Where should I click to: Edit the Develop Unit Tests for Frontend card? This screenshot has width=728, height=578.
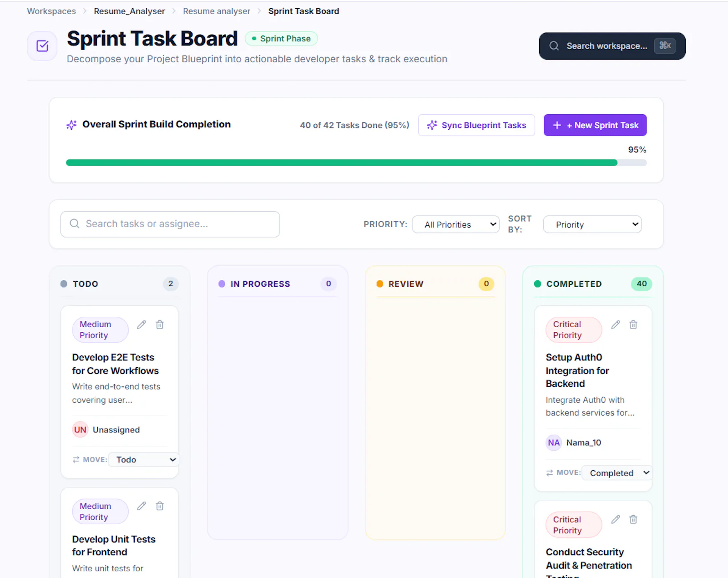click(142, 506)
